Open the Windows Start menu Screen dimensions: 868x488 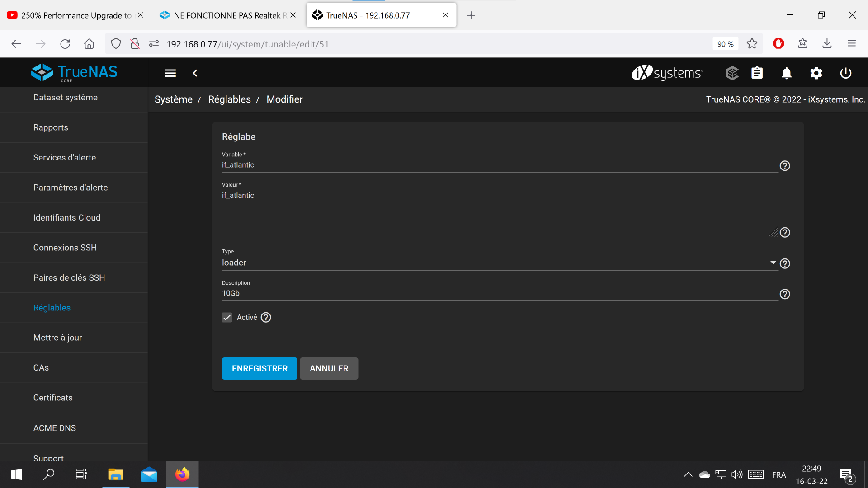pyautogui.click(x=16, y=474)
